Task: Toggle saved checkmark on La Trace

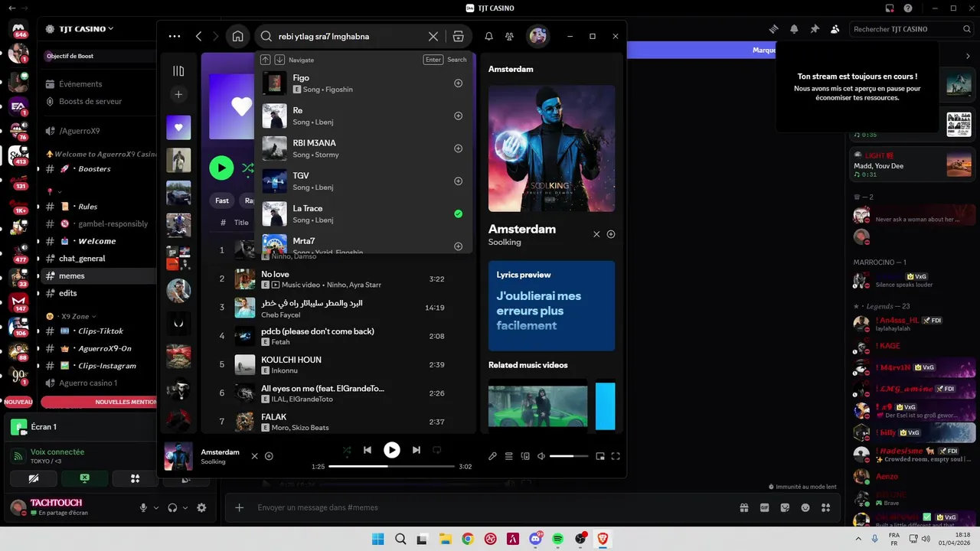Action: click(x=459, y=214)
